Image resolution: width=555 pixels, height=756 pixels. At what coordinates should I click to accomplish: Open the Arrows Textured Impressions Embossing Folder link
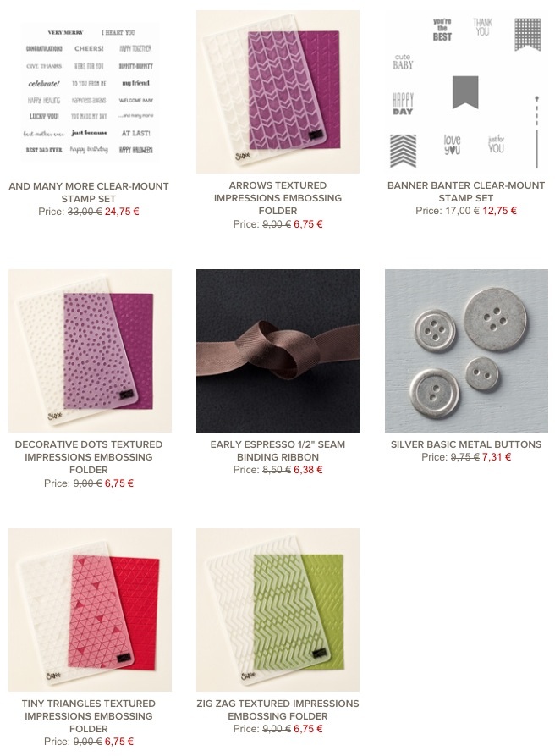click(x=277, y=198)
